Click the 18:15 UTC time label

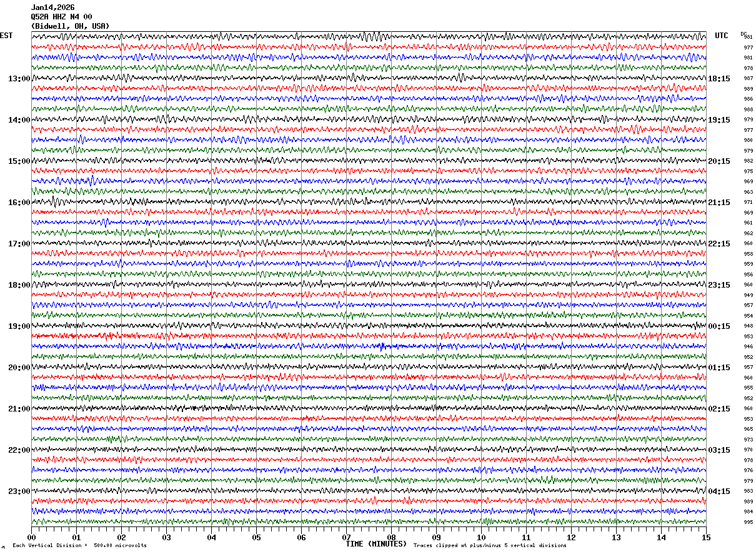click(x=719, y=79)
